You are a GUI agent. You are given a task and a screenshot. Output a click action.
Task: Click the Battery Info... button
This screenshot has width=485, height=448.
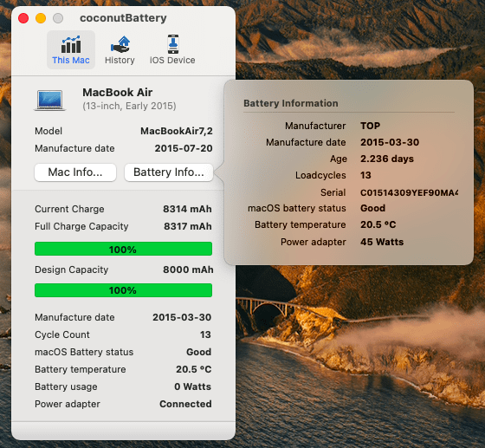pyautogui.click(x=169, y=172)
